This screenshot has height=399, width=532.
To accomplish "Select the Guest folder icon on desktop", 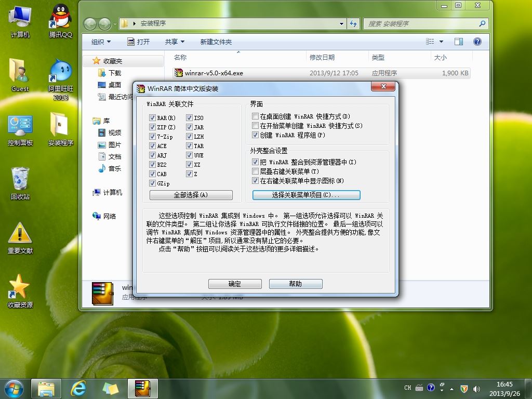I will click(x=20, y=75).
